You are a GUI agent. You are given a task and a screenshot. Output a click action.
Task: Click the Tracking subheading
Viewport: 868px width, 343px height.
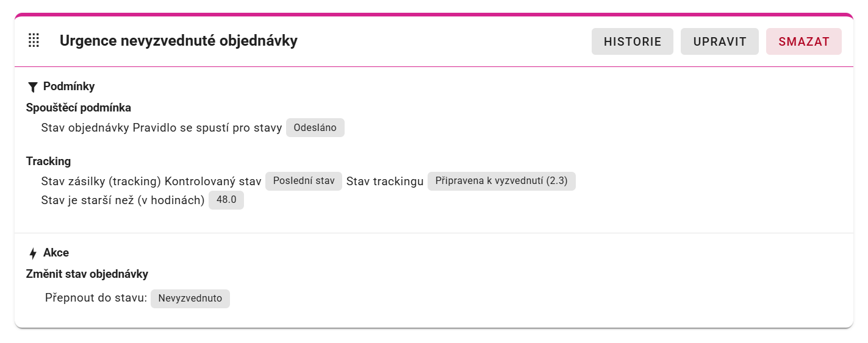[48, 161]
